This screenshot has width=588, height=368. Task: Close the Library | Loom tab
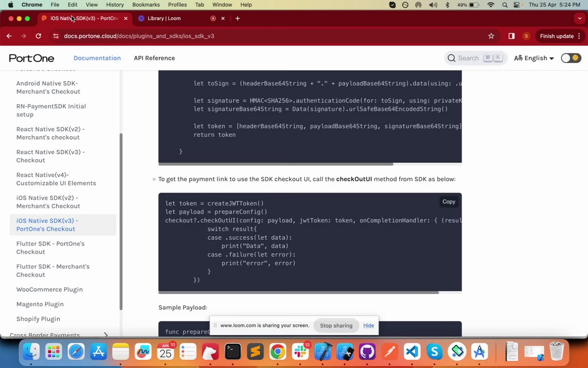pos(223,18)
